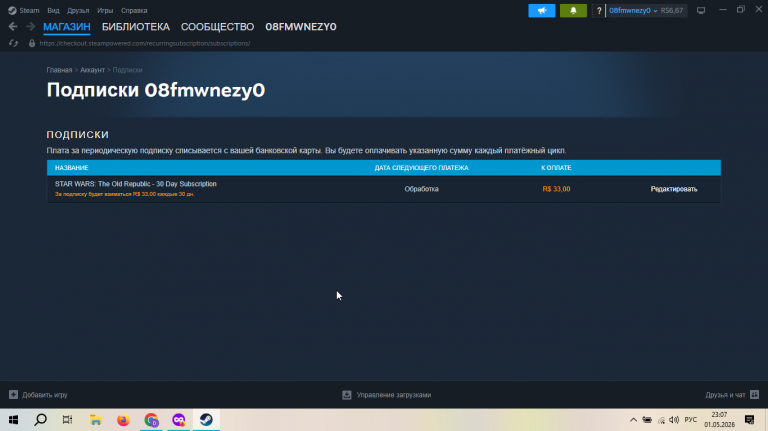The image size is (768, 431).
Task: Follow the Главная breadcrumb link
Action: pyautogui.click(x=59, y=70)
